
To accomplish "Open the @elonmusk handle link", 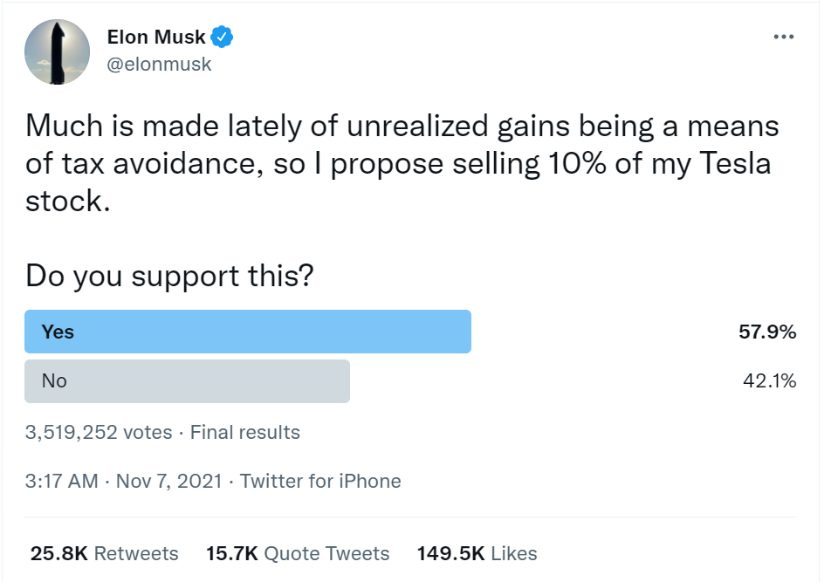I will (159, 64).
